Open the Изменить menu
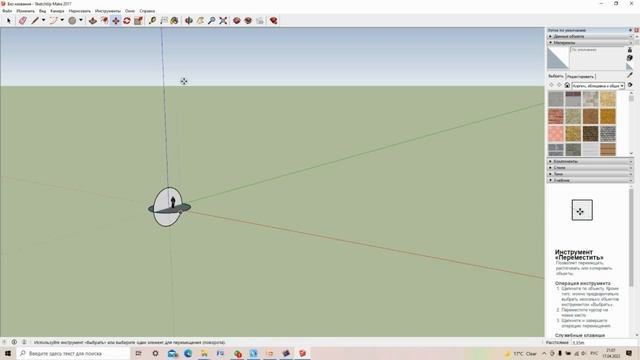Image resolution: width=640 pixels, height=360 pixels. coord(25,11)
